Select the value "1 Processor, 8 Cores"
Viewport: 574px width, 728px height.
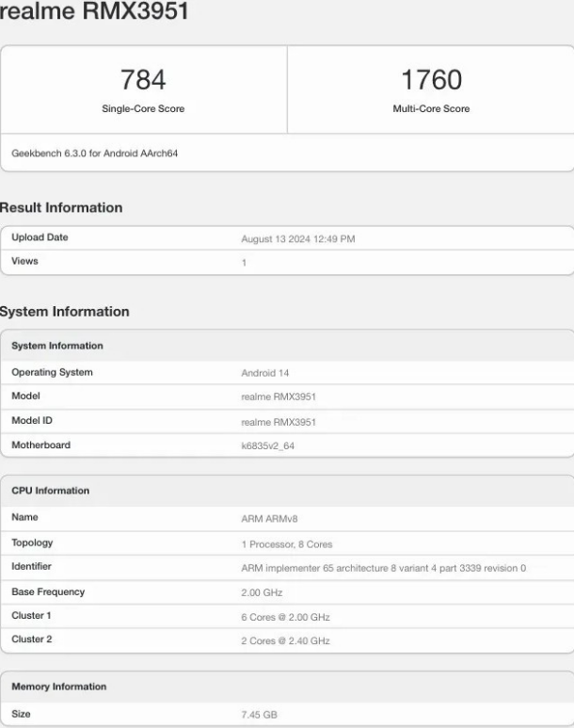pyautogui.click(x=287, y=544)
